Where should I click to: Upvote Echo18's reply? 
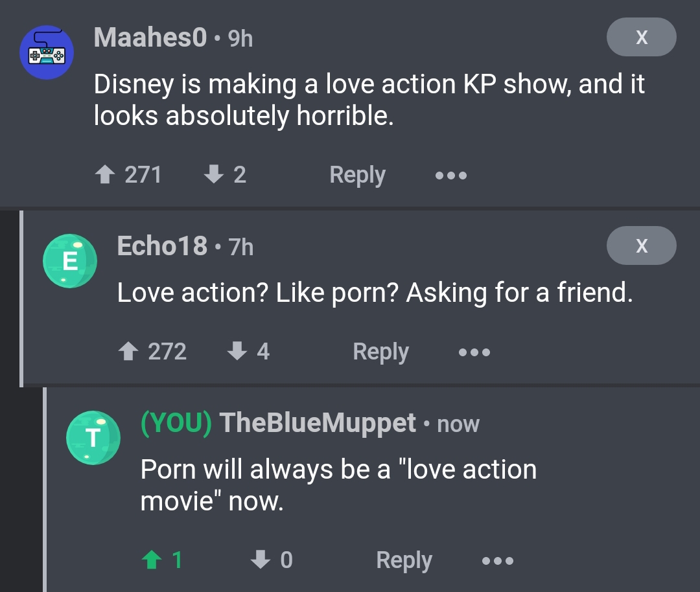coord(128,352)
